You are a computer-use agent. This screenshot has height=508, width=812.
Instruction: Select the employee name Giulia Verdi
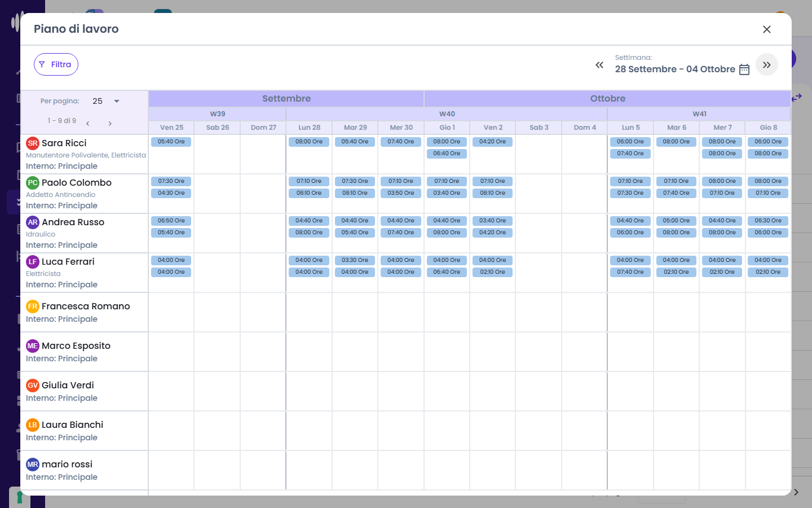(x=68, y=385)
